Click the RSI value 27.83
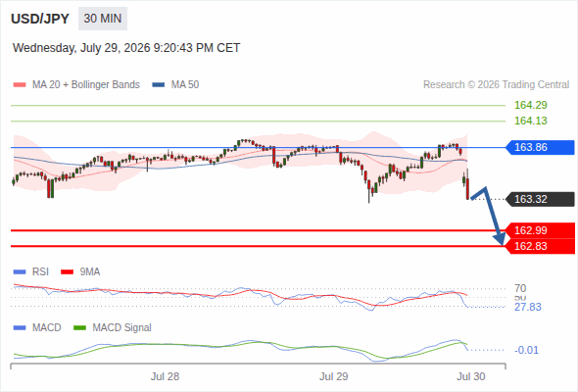Viewport: 578px width, 392px height. coord(527,307)
